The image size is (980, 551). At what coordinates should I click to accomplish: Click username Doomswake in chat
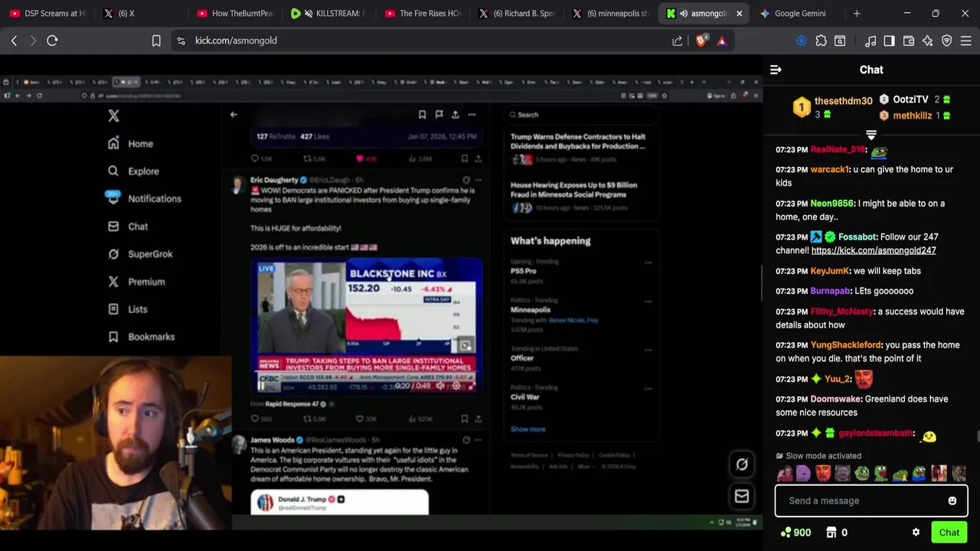[836, 399]
